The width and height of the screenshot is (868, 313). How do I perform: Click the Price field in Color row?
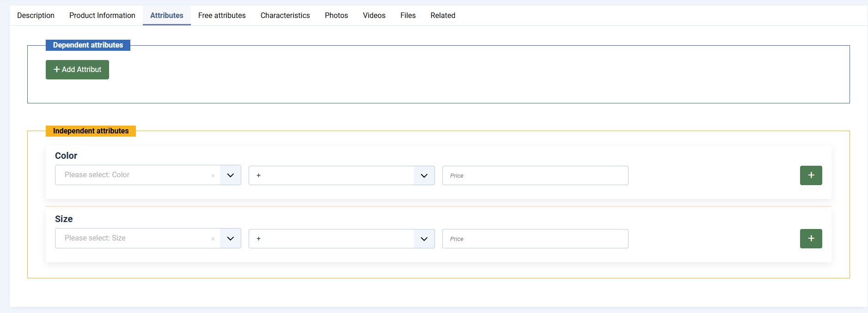point(535,175)
